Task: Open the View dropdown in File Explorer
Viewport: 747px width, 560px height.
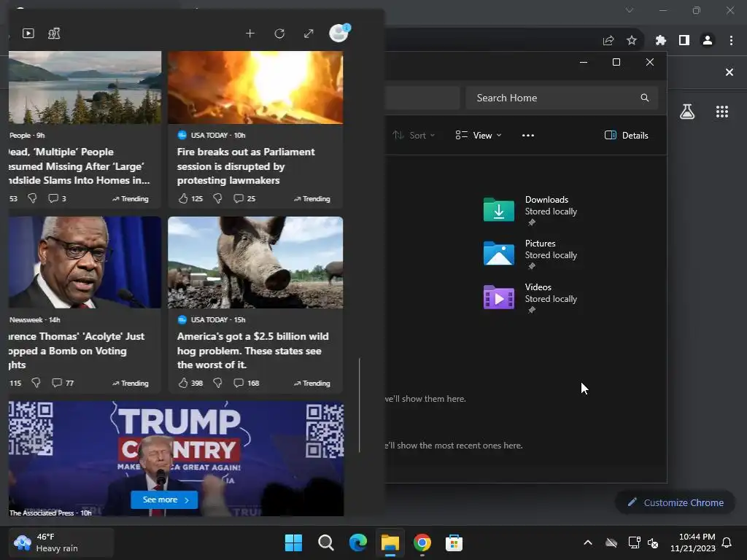Action: (479, 135)
